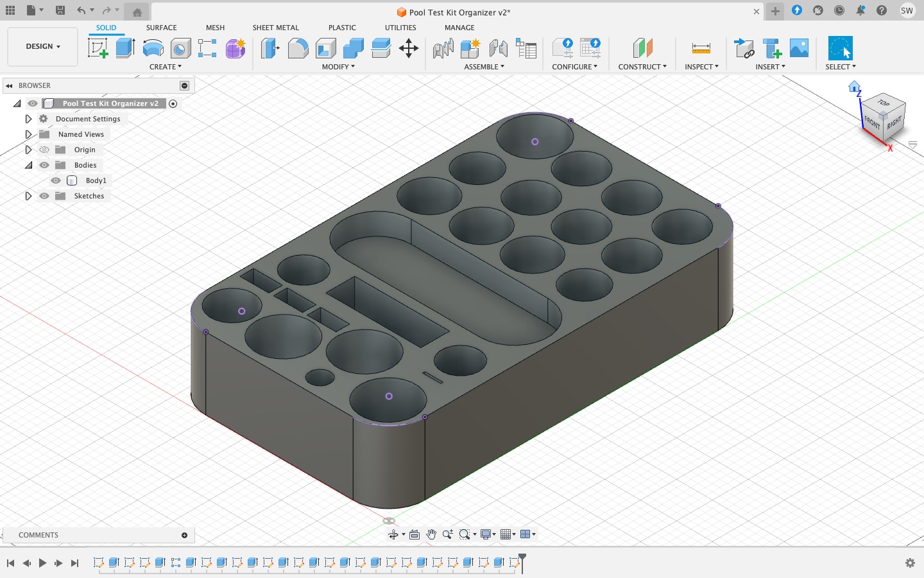Activate the root component radio button
The image size is (924, 578).
[173, 103]
